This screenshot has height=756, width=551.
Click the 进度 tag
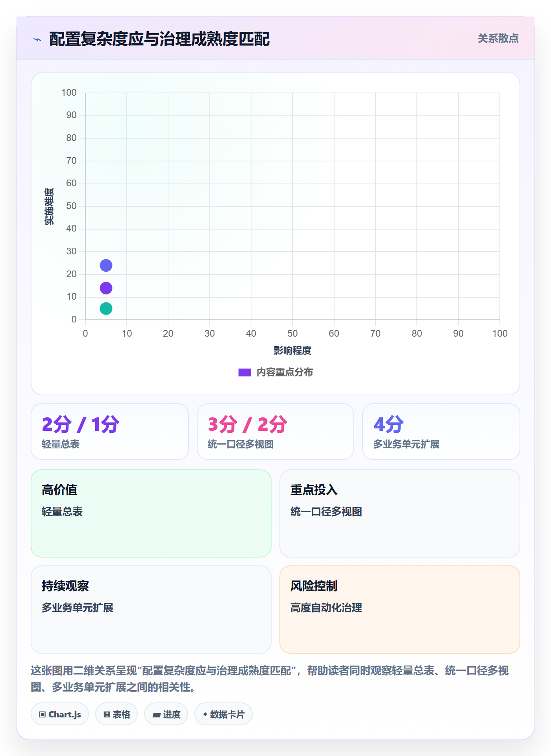166,714
